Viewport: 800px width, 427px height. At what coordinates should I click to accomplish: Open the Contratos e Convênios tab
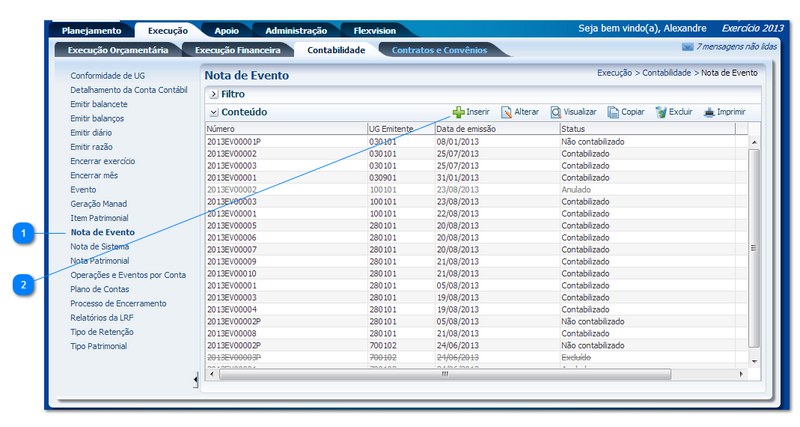(440, 49)
